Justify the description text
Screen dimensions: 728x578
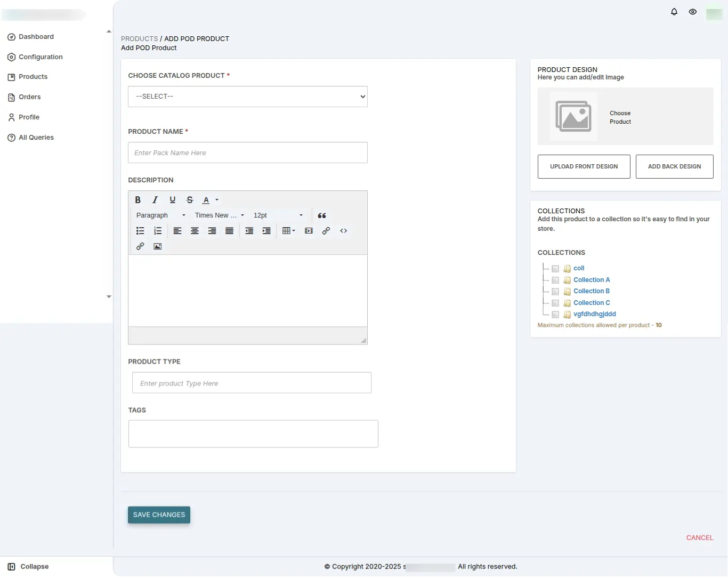click(x=229, y=231)
